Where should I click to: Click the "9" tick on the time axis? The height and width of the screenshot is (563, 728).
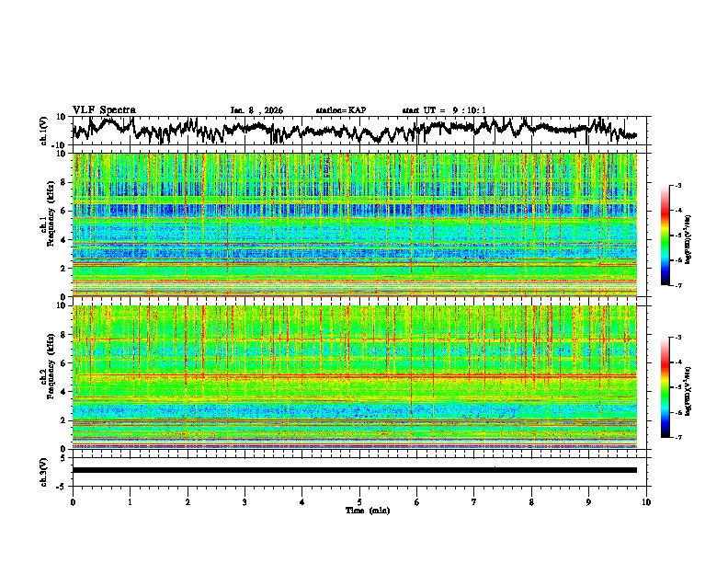(588, 502)
